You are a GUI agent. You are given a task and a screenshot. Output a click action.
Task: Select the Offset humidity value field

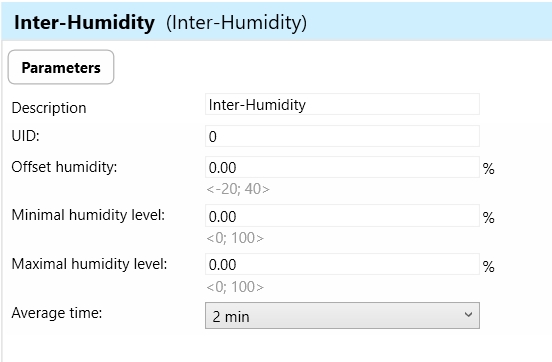tap(342, 167)
